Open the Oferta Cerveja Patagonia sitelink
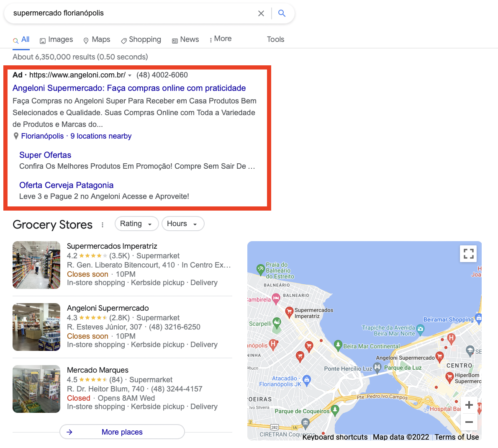This screenshot has height=448, width=498. [66, 185]
